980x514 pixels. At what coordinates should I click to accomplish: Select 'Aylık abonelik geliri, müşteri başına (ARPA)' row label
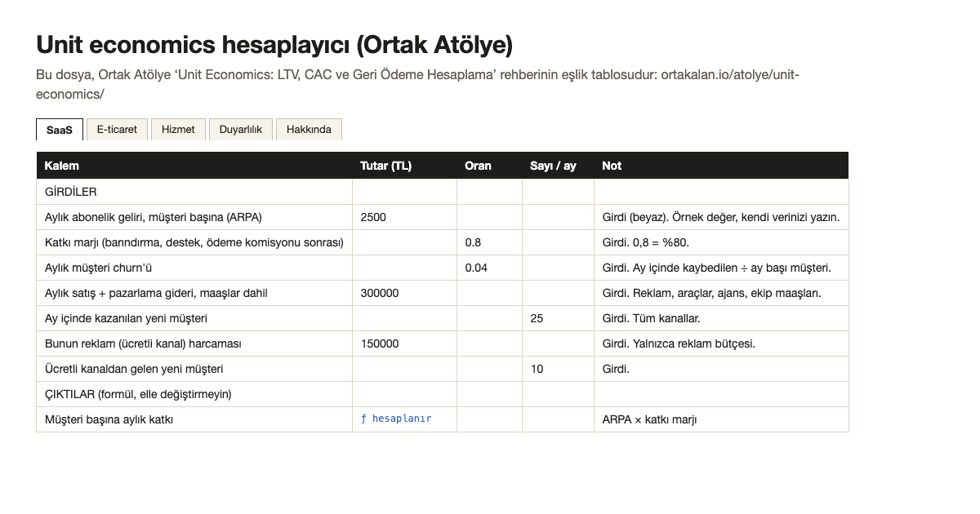point(154,217)
